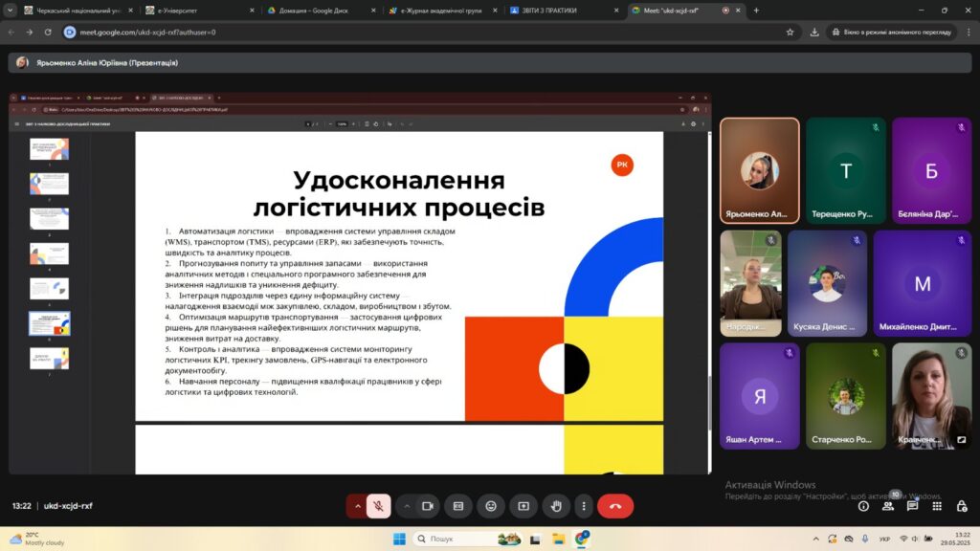Bookmark this page with the star icon
Screen dimensions: 980x551
click(x=790, y=32)
